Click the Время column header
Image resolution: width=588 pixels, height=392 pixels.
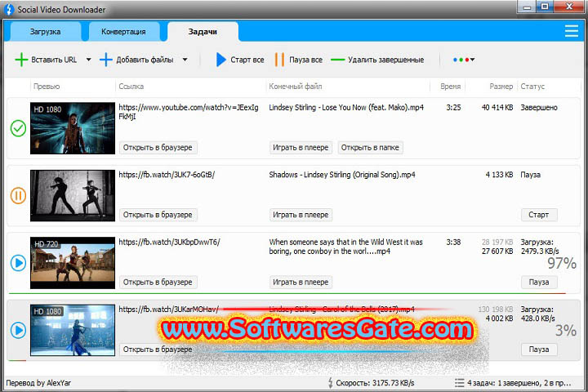(450, 87)
